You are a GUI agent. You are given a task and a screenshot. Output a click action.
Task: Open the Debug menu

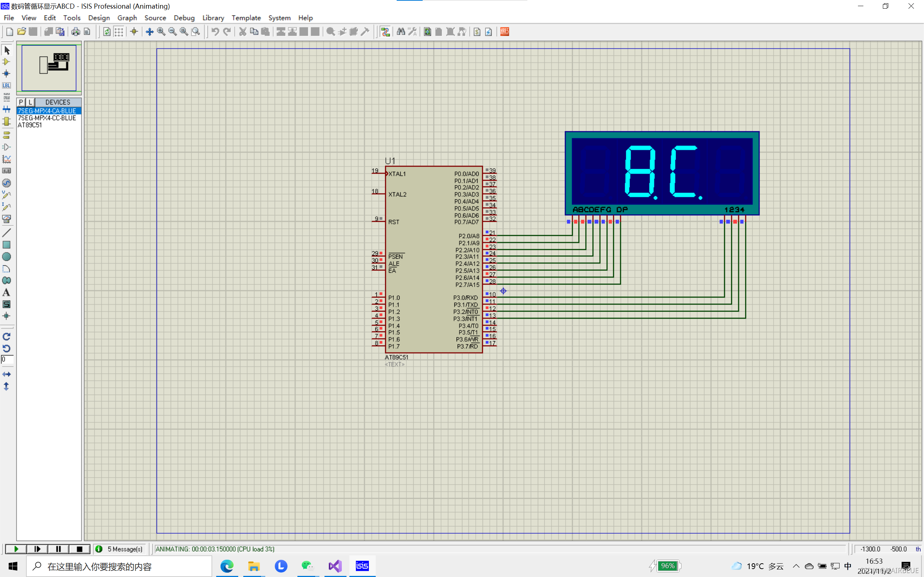[184, 18]
